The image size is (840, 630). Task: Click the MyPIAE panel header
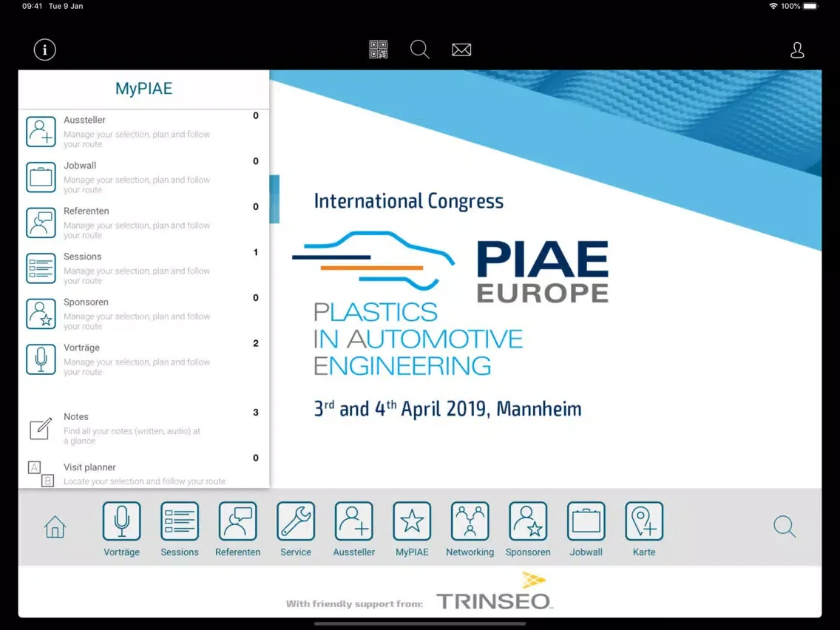143,89
